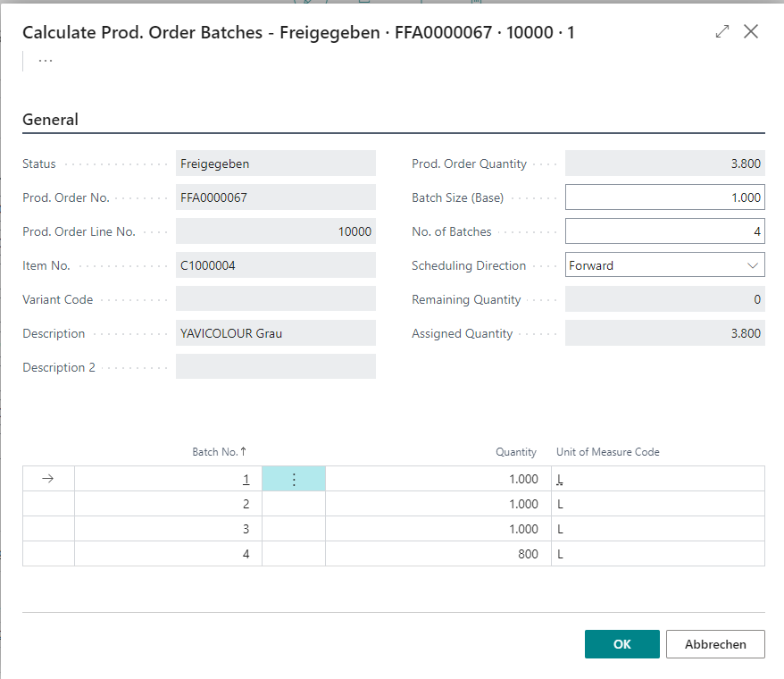Viewport: 784px width, 679px height.
Task: Open the more options ellipsis menu
Action: [46, 61]
